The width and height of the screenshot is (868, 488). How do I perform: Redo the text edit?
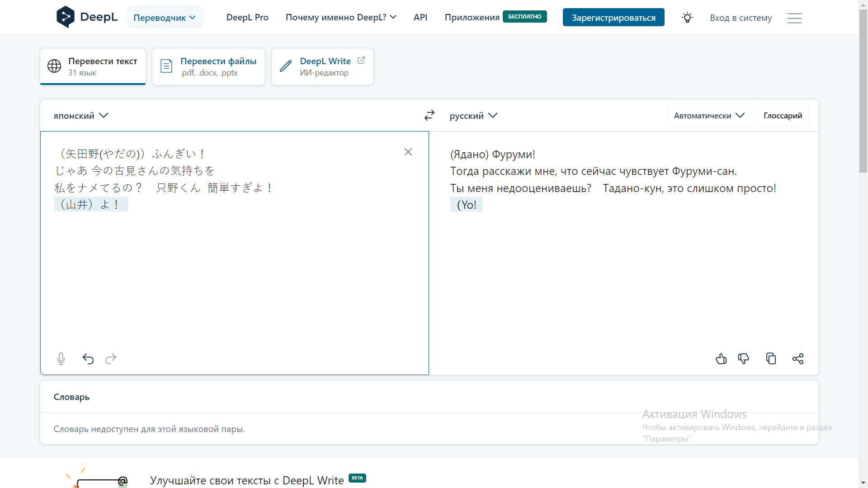(x=111, y=359)
